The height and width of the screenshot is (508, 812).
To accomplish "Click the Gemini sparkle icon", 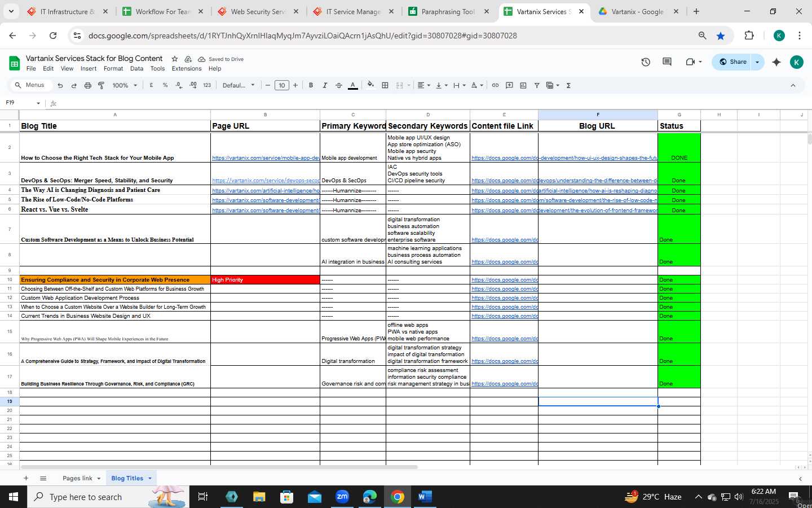I will click(x=776, y=62).
